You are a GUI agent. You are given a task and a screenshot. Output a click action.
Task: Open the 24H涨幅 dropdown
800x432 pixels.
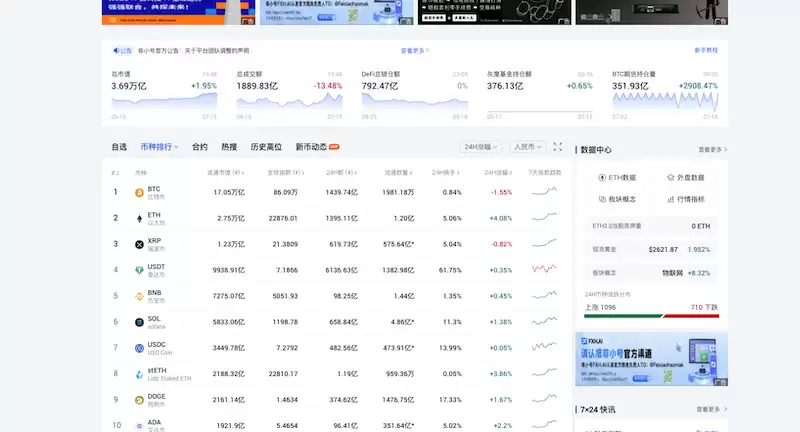[x=482, y=147]
